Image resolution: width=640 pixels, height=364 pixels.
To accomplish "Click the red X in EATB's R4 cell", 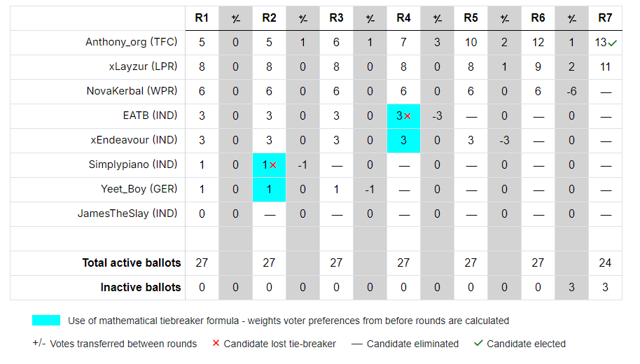I will (x=407, y=116).
